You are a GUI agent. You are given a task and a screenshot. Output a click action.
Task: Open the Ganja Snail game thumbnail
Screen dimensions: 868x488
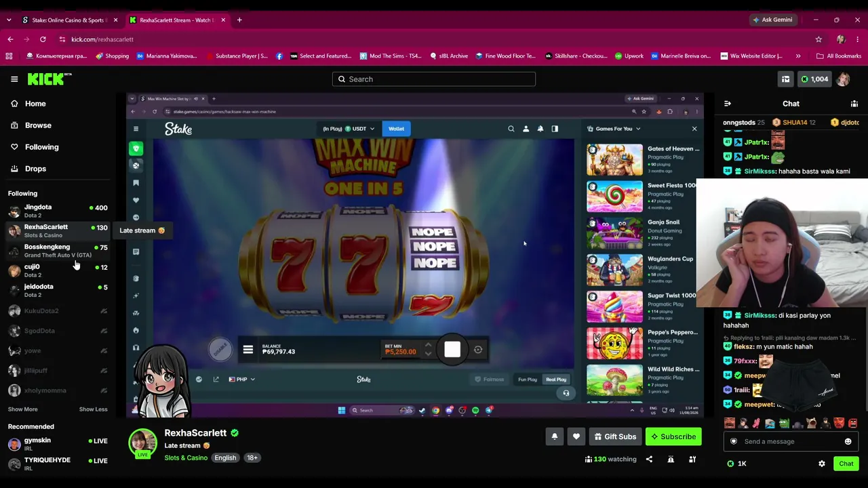[x=614, y=233]
